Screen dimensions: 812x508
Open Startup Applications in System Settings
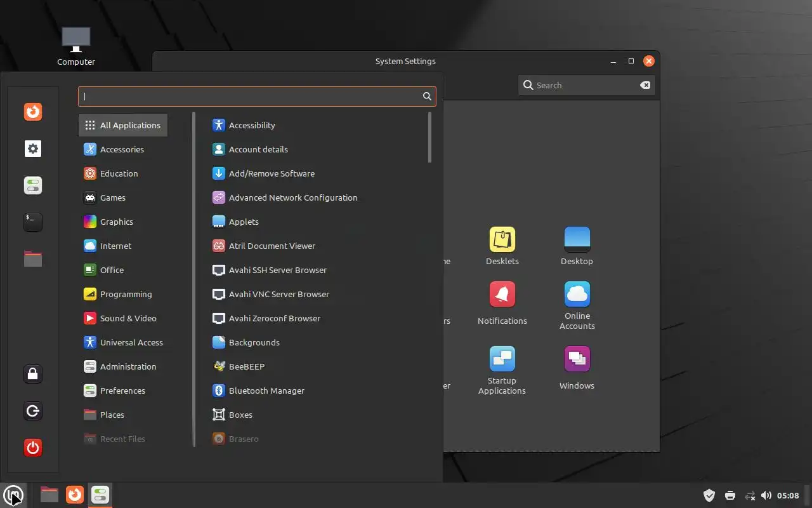tap(502, 371)
